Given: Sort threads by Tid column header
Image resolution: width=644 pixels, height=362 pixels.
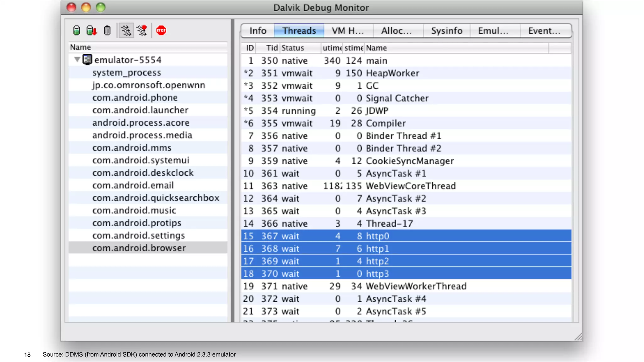Looking at the screenshot, I should pos(268,48).
